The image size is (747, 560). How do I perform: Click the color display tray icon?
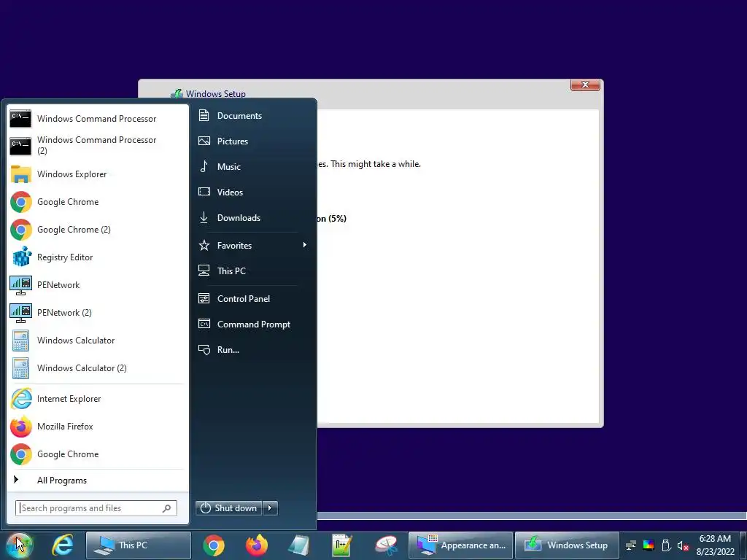[x=649, y=545]
